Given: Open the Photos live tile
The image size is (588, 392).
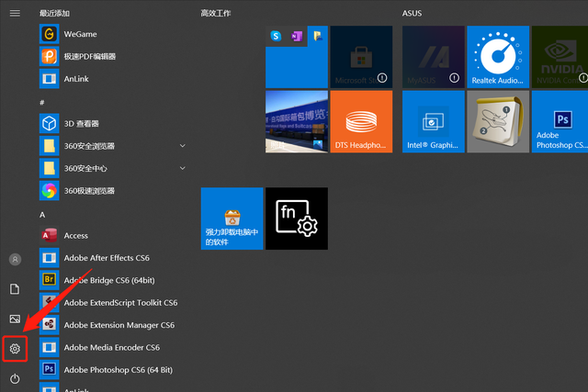Looking at the screenshot, I should click(297, 121).
